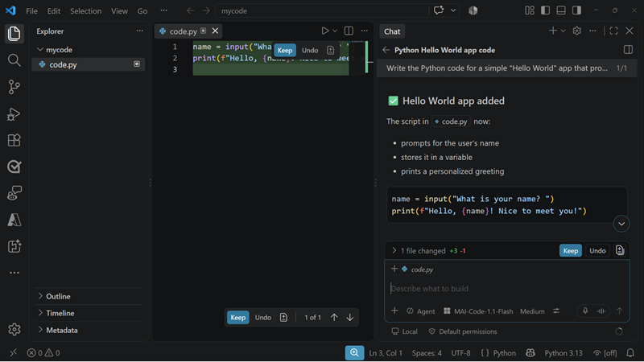Choose model MAI-Code-1.1-Flash dropdown
This screenshot has height=362, width=644.
(478, 311)
